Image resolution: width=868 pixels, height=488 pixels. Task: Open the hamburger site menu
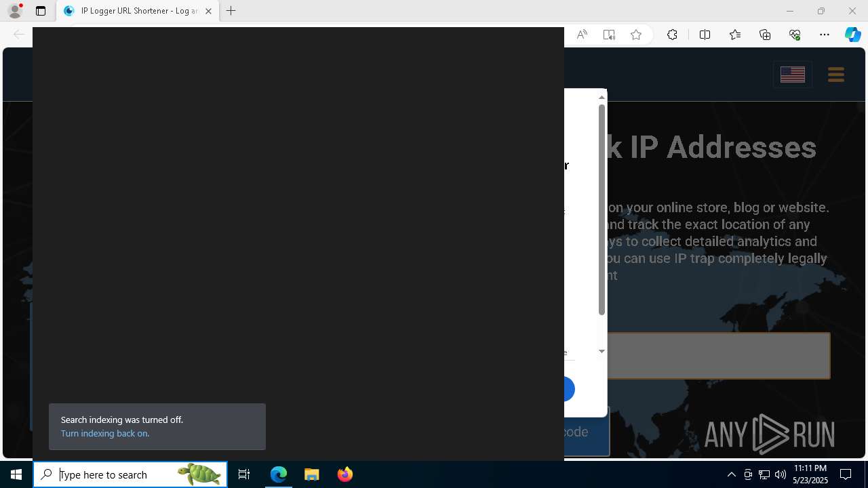click(836, 75)
